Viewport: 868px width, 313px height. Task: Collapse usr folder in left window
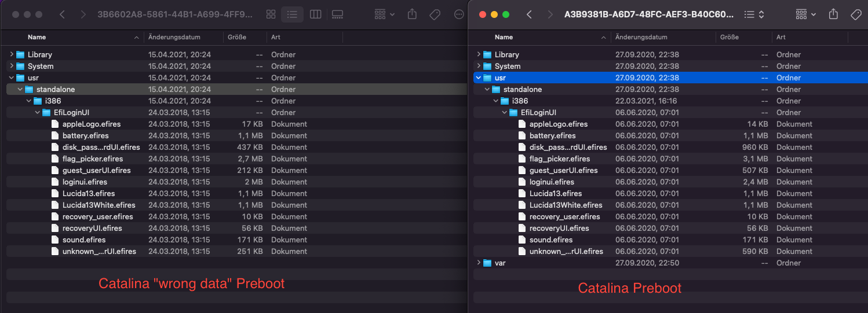point(12,78)
